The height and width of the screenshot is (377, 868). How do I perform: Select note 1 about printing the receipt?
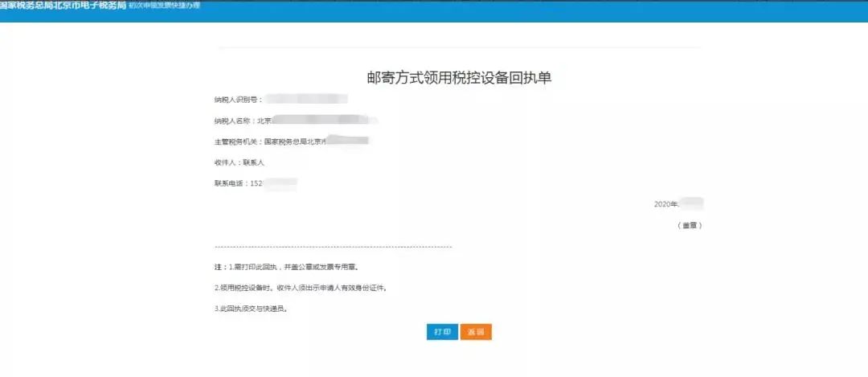click(x=287, y=268)
